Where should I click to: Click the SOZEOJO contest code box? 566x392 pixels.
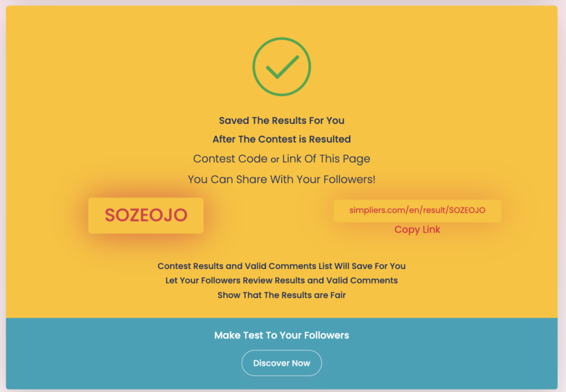pyautogui.click(x=146, y=215)
